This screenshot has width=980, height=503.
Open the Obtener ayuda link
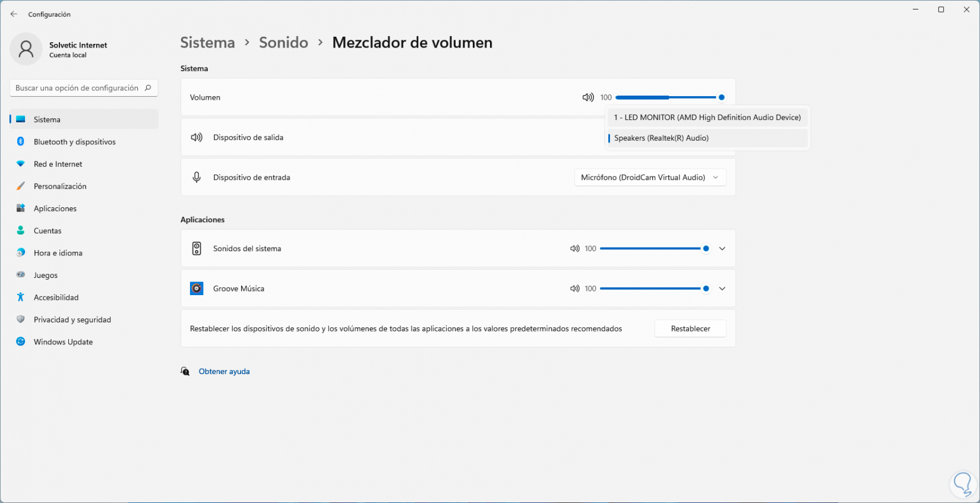point(224,372)
